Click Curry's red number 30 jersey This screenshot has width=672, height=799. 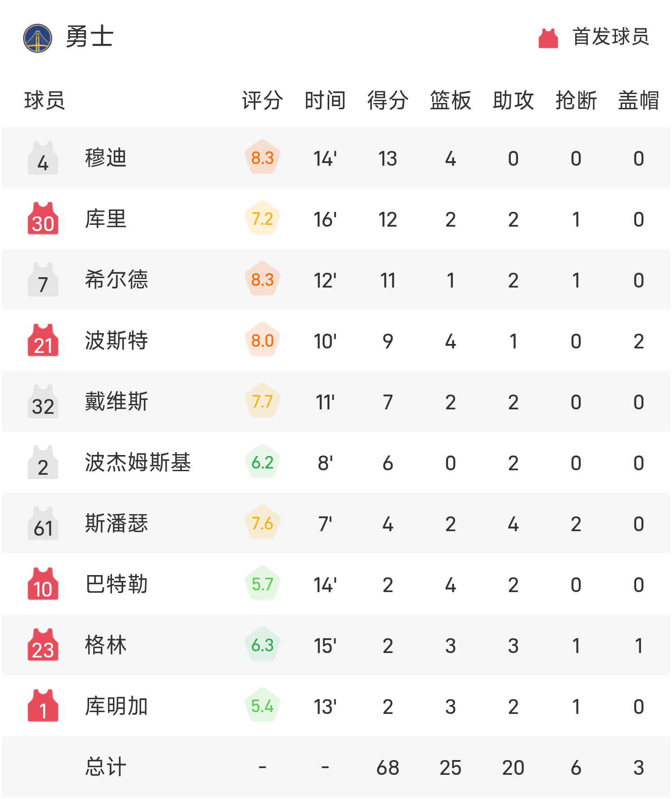(x=43, y=219)
